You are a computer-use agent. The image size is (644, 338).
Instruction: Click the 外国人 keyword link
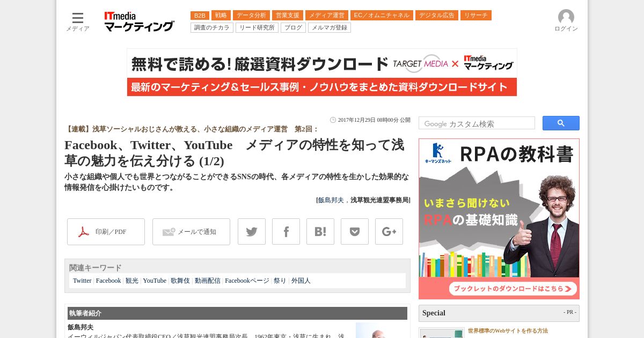(301, 281)
